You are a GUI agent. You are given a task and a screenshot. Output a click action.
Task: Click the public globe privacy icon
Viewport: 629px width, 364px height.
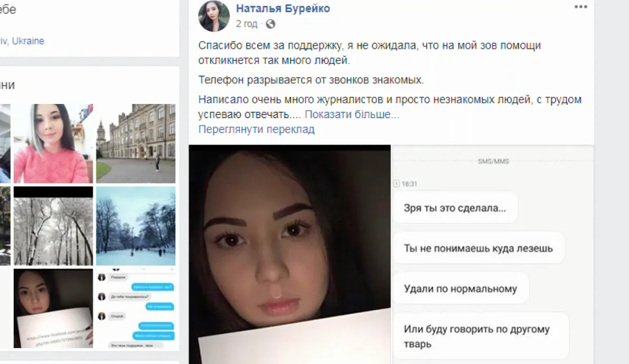270,24
